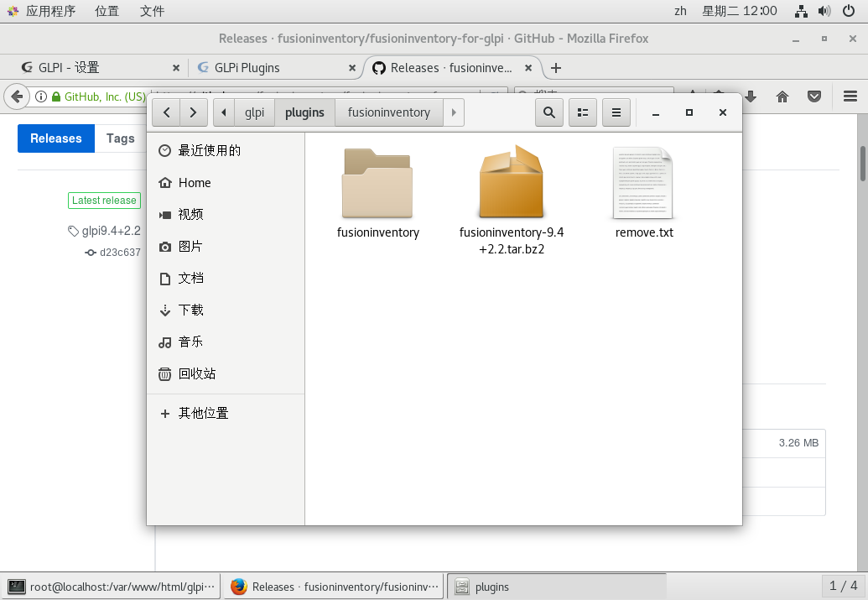The width and height of the screenshot is (868, 600).
Task: Click the Firefox page scrollbar
Action: click(x=862, y=164)
